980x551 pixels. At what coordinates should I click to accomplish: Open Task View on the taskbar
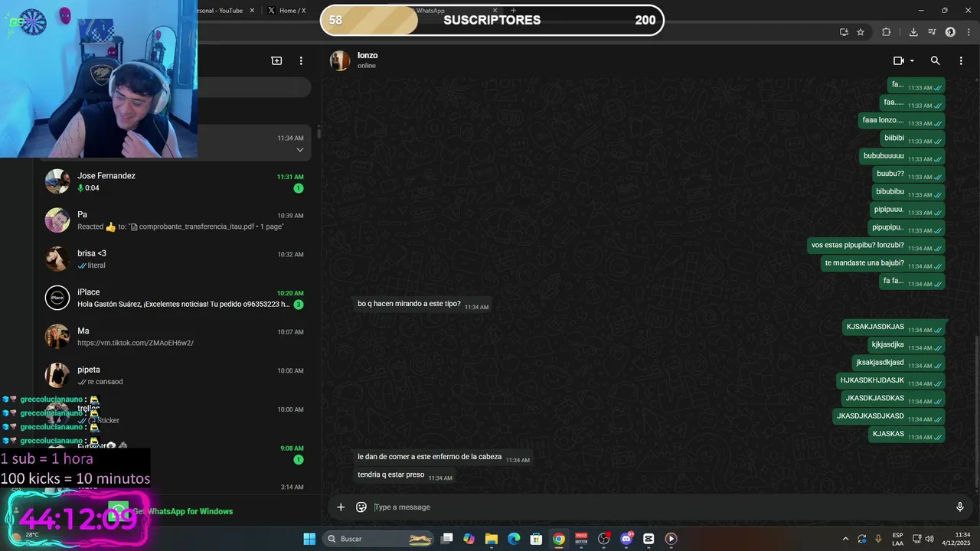point(447,539)
